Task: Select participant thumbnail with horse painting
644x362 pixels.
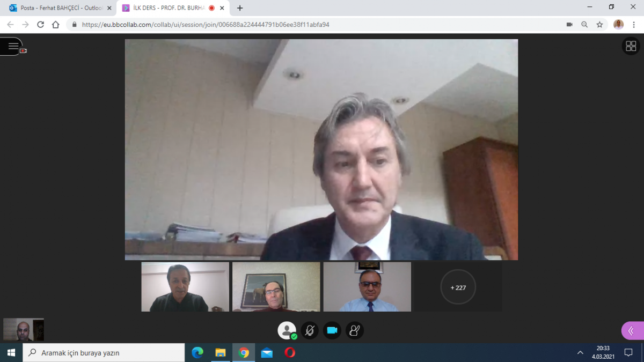Action: point(276,287)
